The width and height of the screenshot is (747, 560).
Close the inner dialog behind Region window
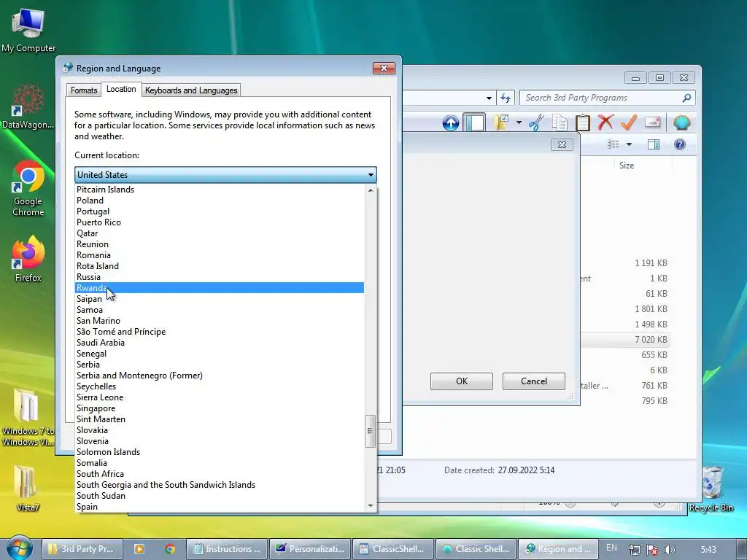click(562, 145)
